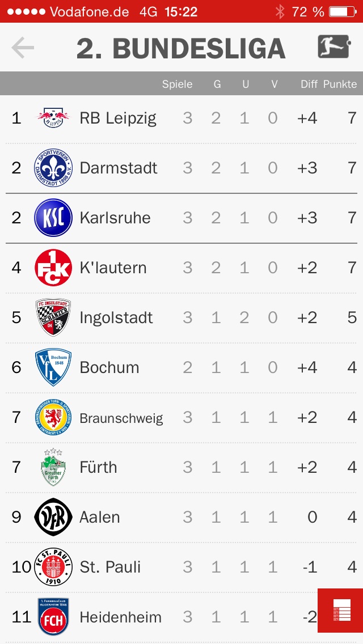Open the FCH Heidenheim crest

point(53,617)
